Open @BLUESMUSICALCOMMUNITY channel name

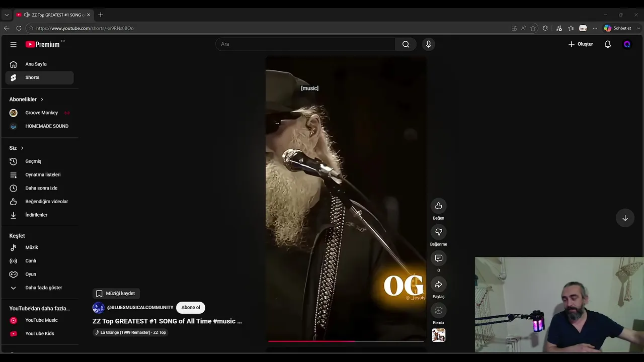[140, 308]
